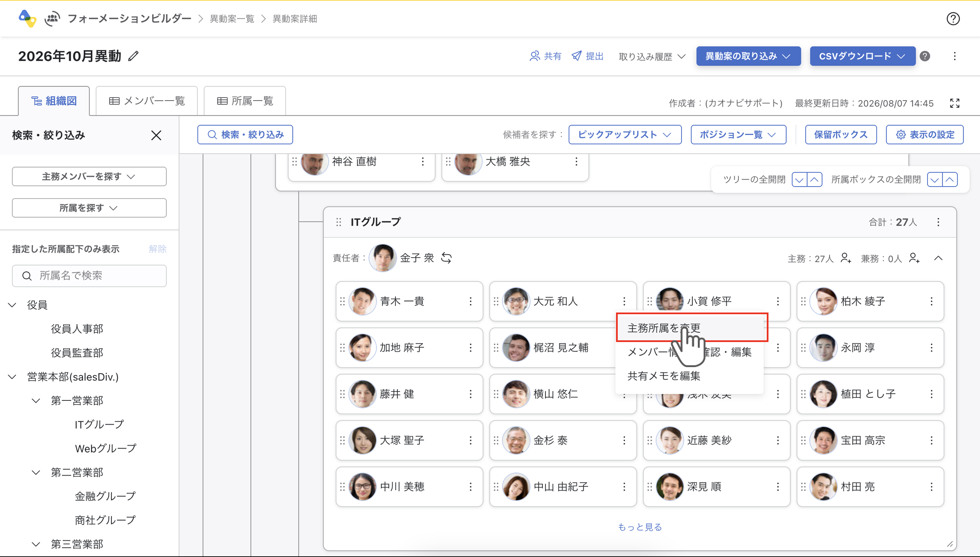The width and height of the screenshot is (980, 557).
Task: Go to 異動案一覧 in the breadcrumb
Action: [232, 19]
